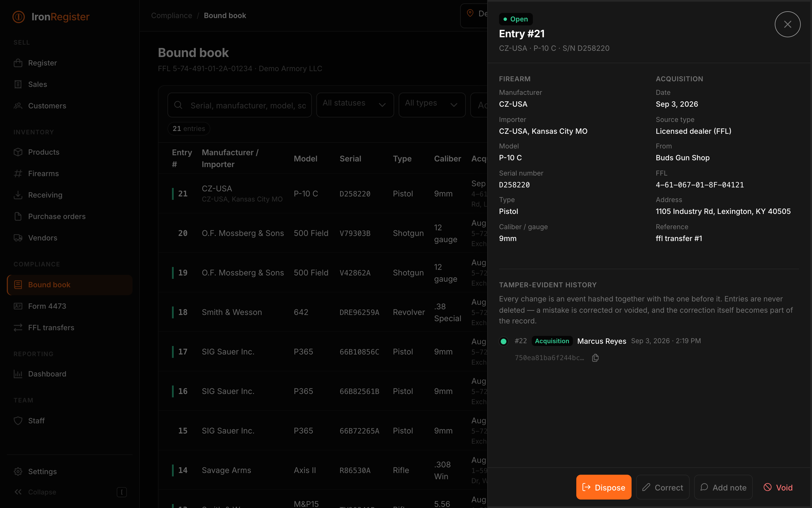Focus the serial and manufacturer search field
Viewport: 812px width, 508px height.
coord(240,105)
